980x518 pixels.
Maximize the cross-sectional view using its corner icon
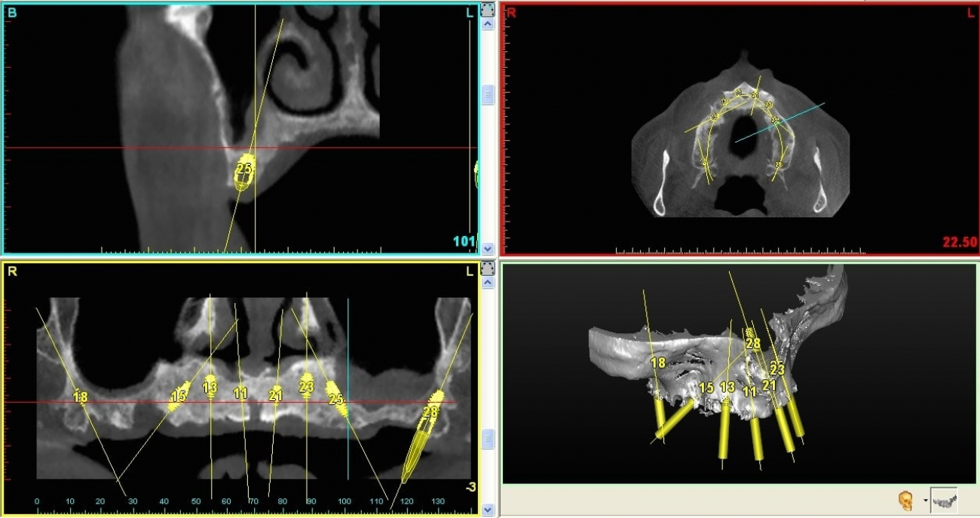pyautogui.click(x=487, y=9)
